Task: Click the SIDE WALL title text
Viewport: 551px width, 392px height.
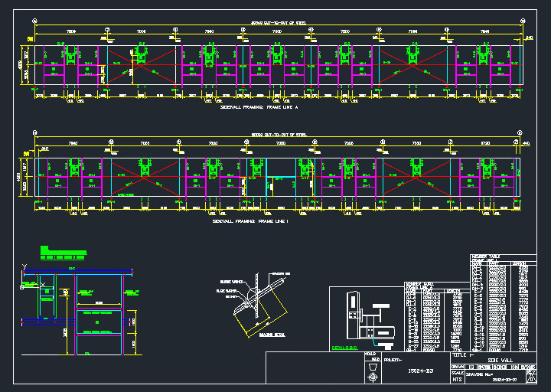Action: tap(499, 358)
